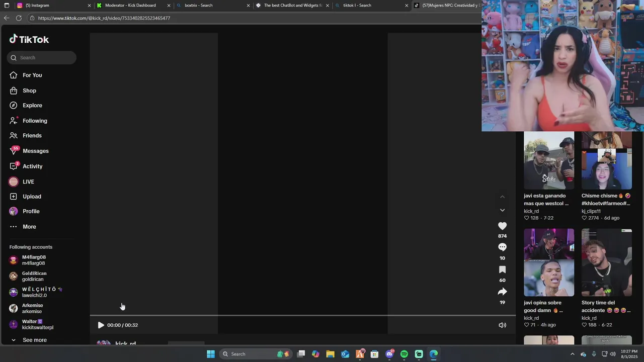Bookmark the video to favorites
This screenshot has height=362, width=644.
pyautogui.click(x=502, y=269)
